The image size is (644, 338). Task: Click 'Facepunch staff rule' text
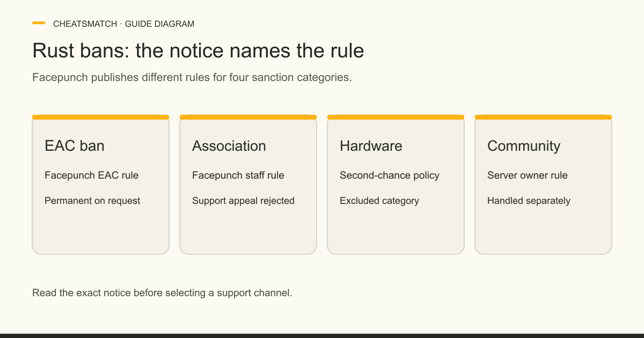pos(238,175)
